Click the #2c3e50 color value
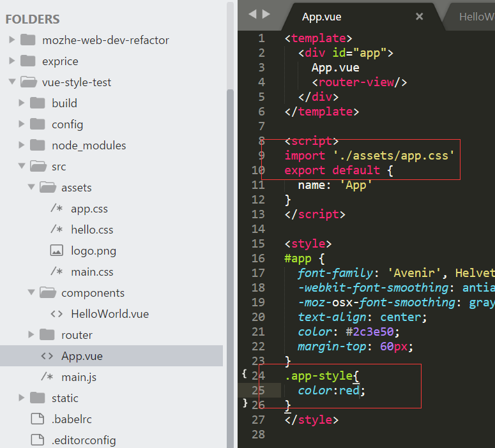The height and width of the screenshot is (448, 495). tap(370, 332)
